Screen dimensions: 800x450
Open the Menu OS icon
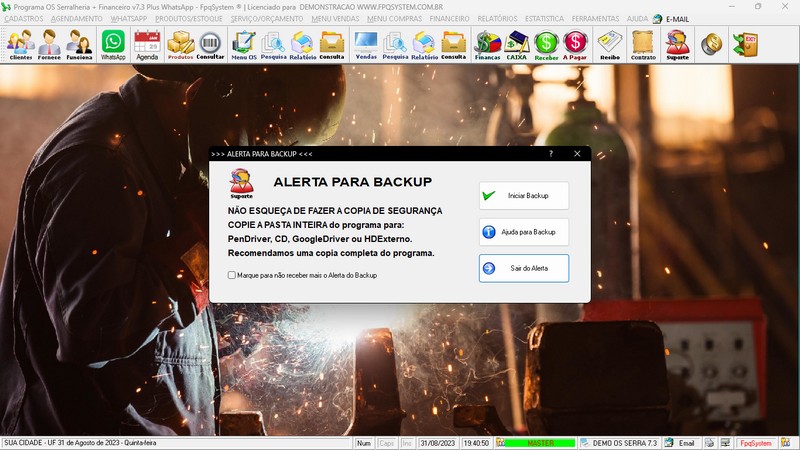point(244,44)
